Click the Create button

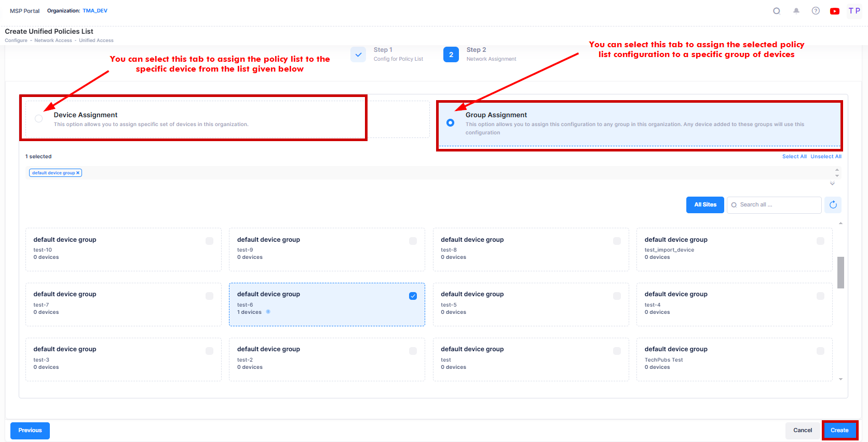tap(839, 430)
